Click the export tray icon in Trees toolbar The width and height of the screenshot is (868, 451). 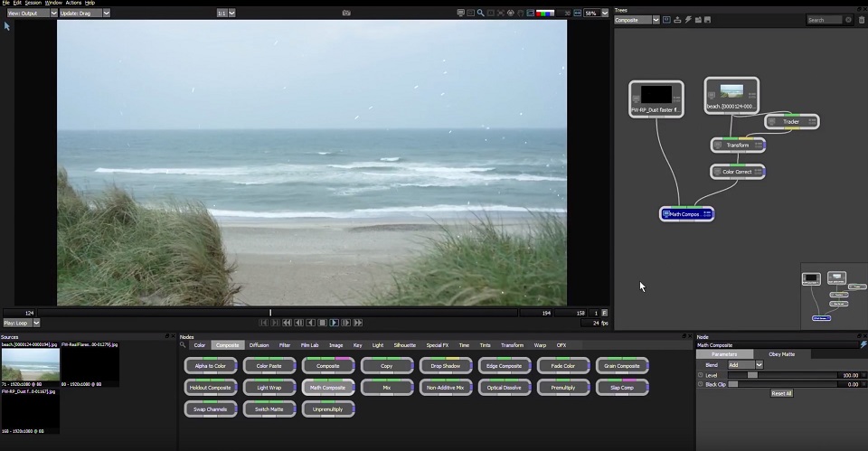pyautogui.click(x=677, y=20)
